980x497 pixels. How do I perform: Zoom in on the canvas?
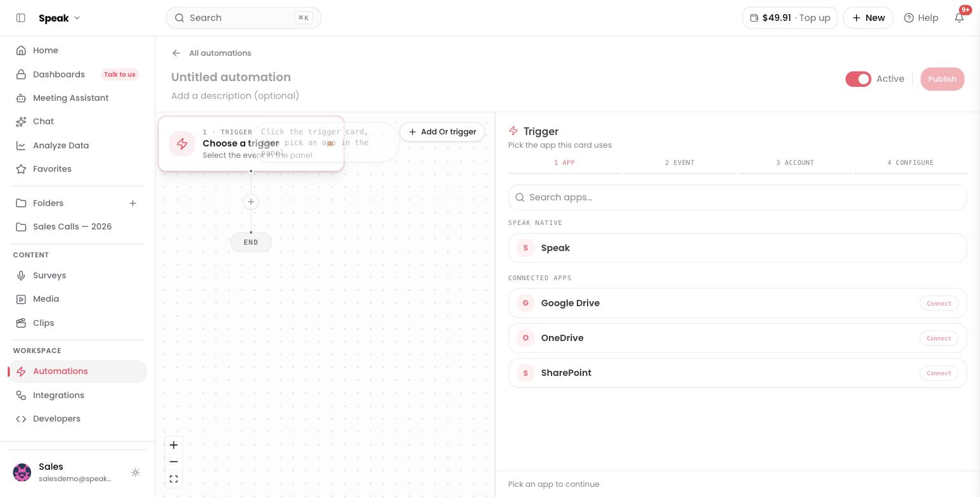(x=174, y=445)
